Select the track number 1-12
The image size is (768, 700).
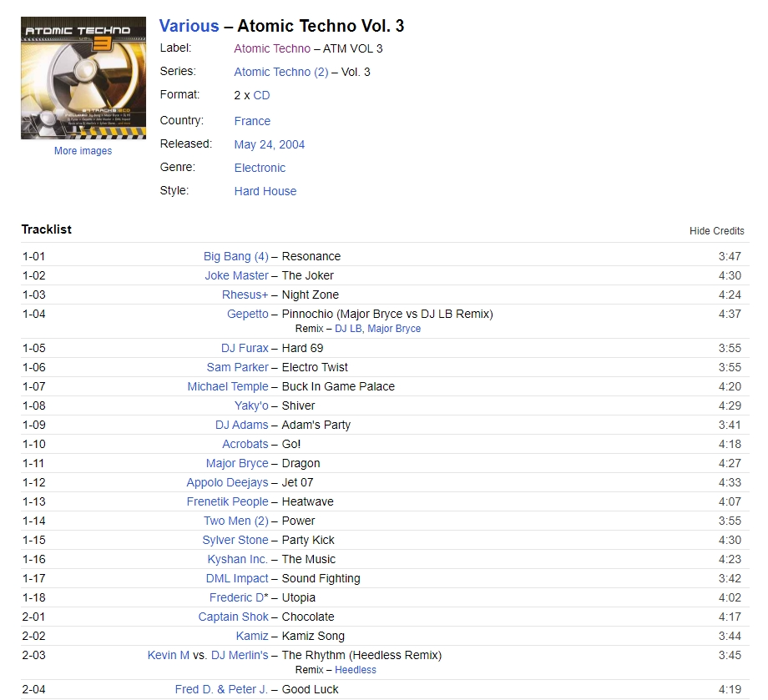tap(33, 482)
